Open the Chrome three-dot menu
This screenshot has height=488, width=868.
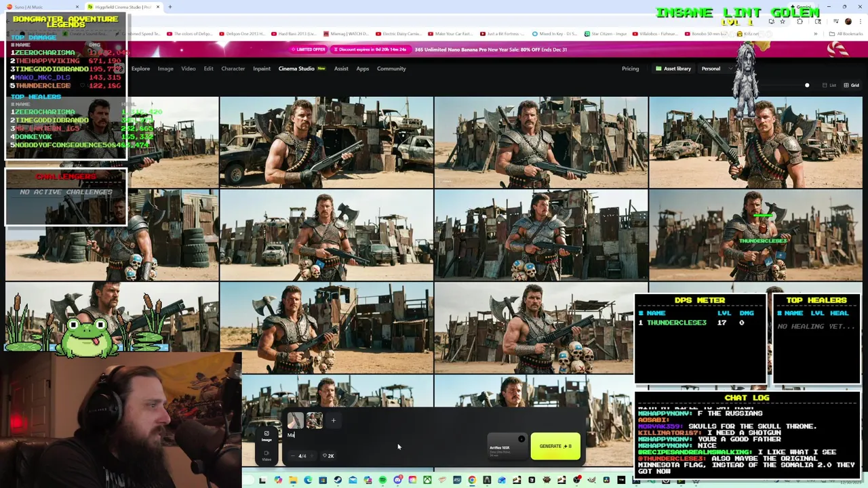[x=860, y=22]
